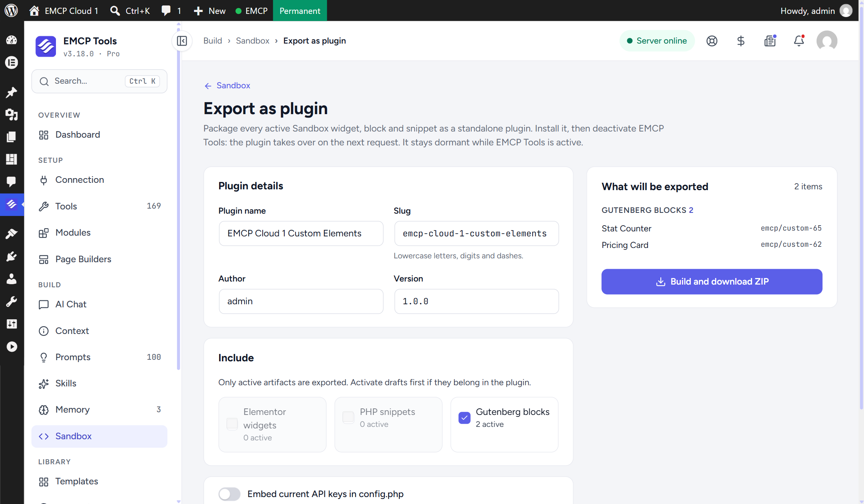Uncheck the Gutenberg blocks checkbox
This screenshot has height=504, width=864.
(x=464, y=418)
